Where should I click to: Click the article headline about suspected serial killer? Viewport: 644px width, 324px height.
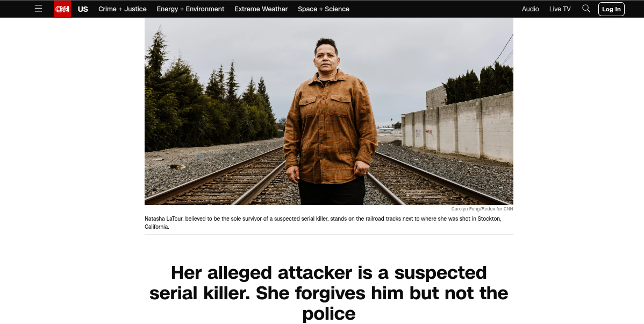pos(328,293)
